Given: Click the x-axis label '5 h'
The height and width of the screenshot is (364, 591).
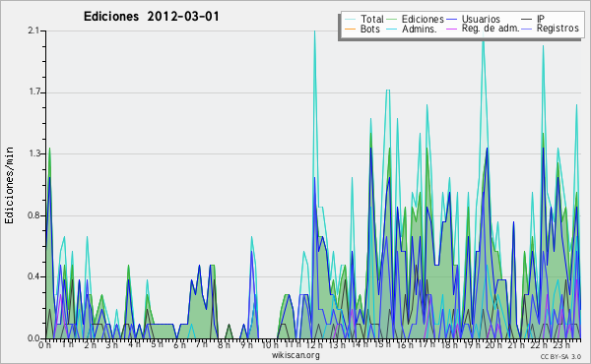Looking at the screenshot, I should 157,344.
